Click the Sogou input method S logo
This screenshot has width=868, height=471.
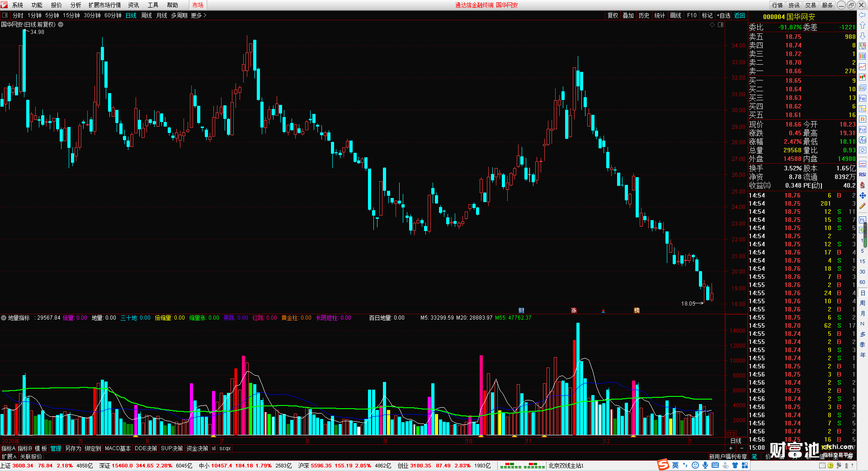pyautogui.click(x=663, y=465)
